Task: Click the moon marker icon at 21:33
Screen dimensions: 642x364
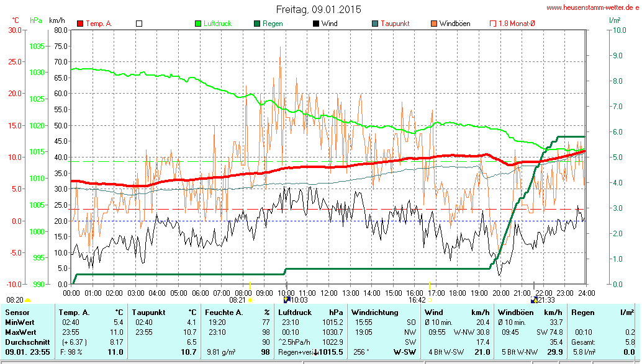Action: pos(534,300)
